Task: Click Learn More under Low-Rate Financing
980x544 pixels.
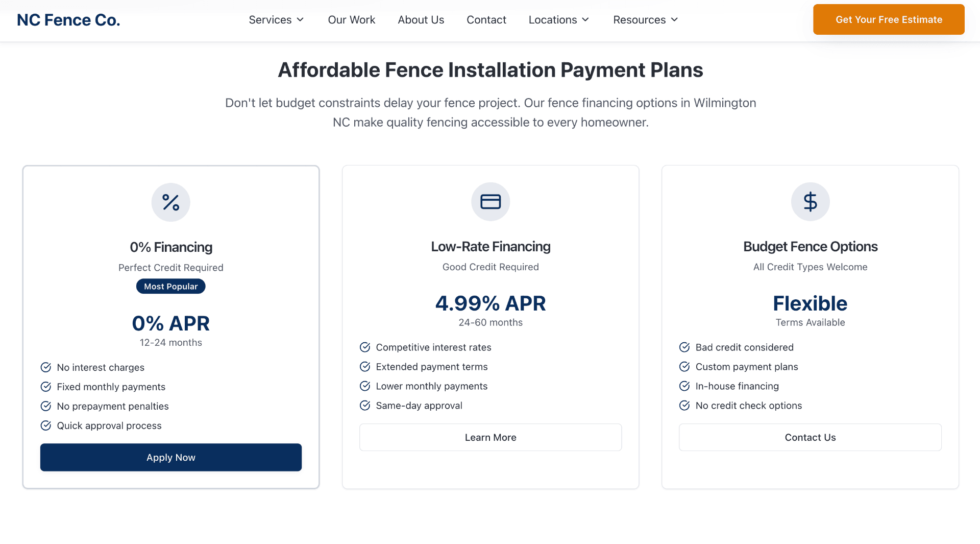Action: (490, 437)
